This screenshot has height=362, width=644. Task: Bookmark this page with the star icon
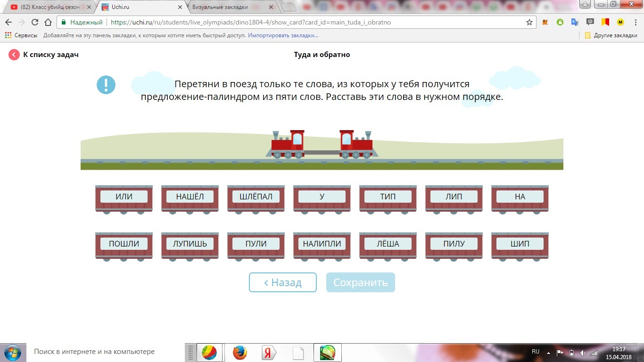tap(529, 22)
